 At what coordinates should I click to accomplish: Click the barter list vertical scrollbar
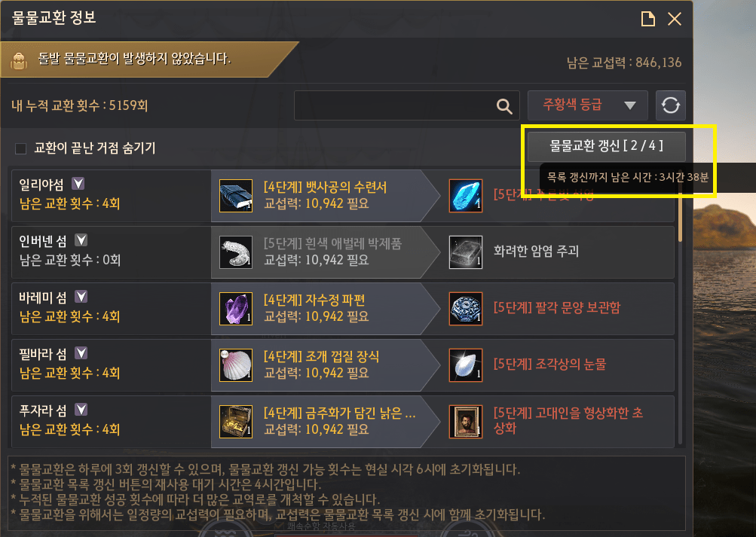click(680, 308)
